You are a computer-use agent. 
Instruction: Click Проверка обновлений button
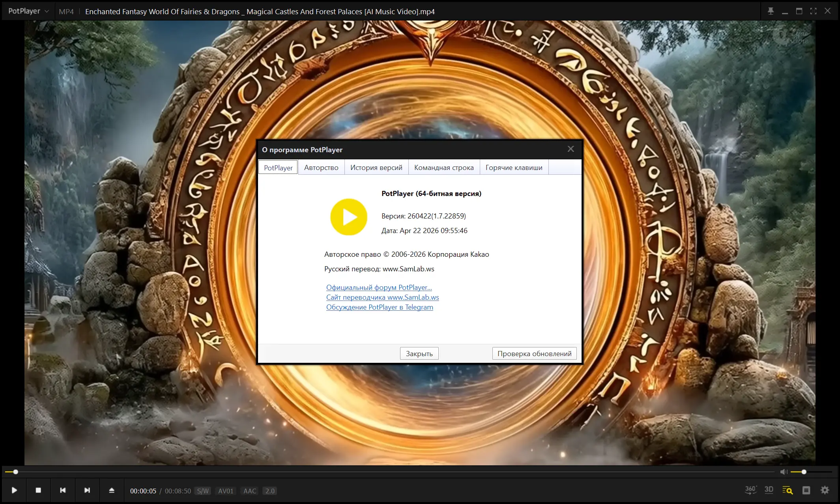click(x=534, y=354)
